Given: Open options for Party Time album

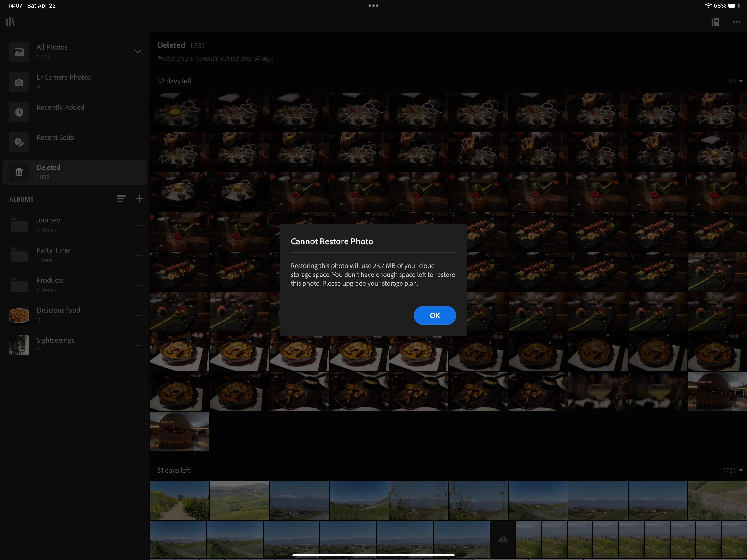Looking at the screenshot, I should coord(138,255).
